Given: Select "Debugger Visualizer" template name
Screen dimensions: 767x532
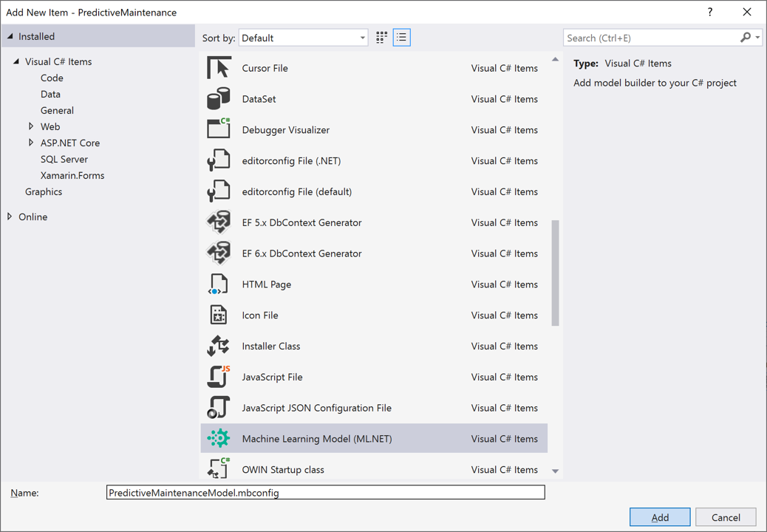Looking at the screenshot, I should click(x=286, y=129).
